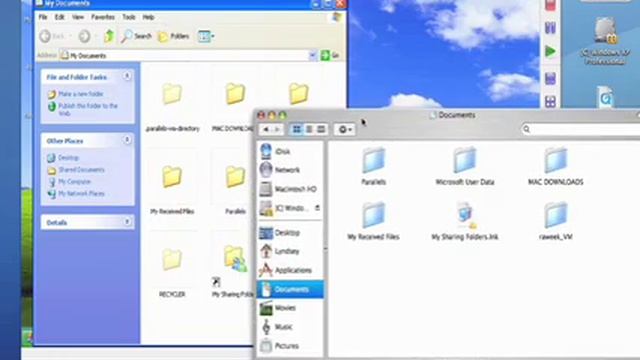Image resolution: width=640 pixels, height=360 pixels.
Task: Expand the address bar dropdown arrow
Action: tap(313, 55)
